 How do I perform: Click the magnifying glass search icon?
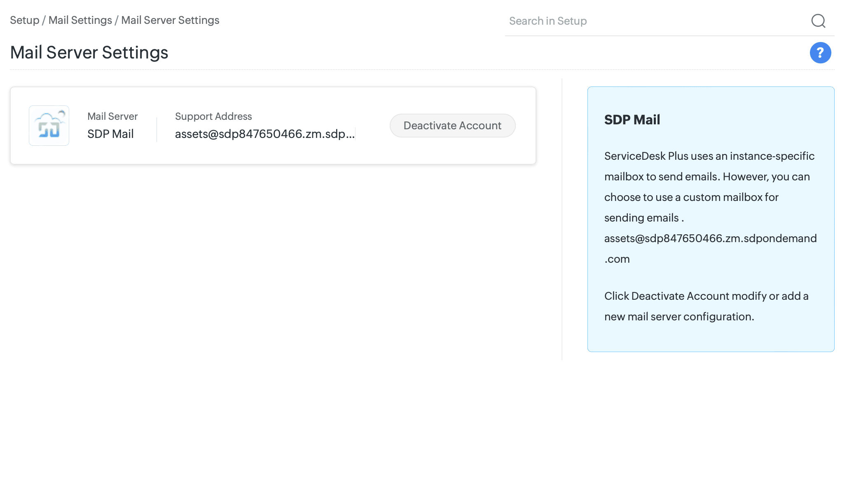[818, 21]
